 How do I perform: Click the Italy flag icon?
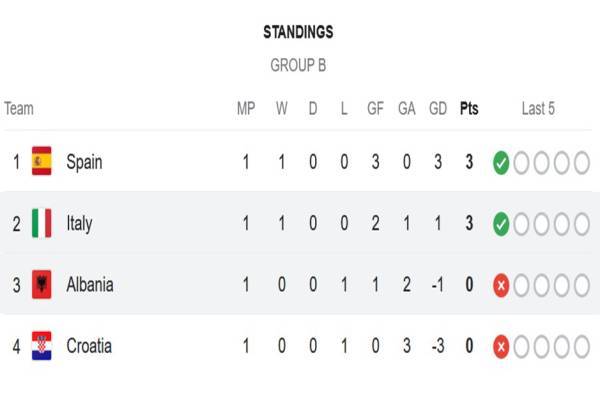point(41,223)
